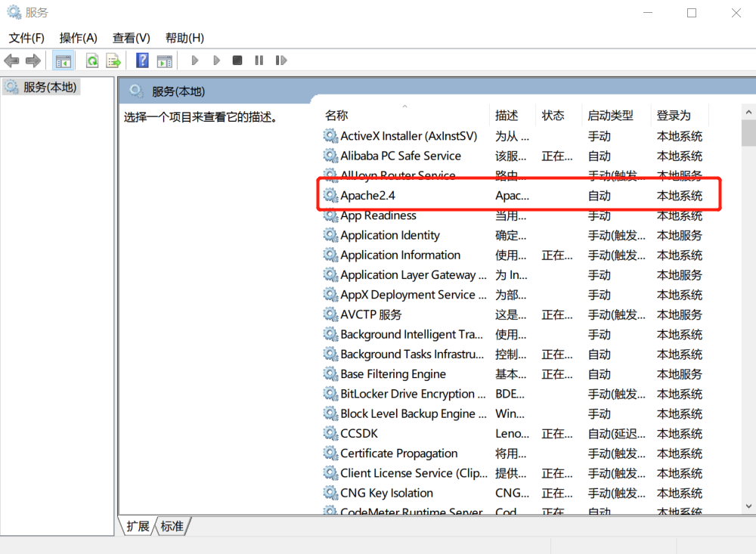Open the 操作(A) menu
Viewport: 756px width, 554px height.
pos(80,38)
